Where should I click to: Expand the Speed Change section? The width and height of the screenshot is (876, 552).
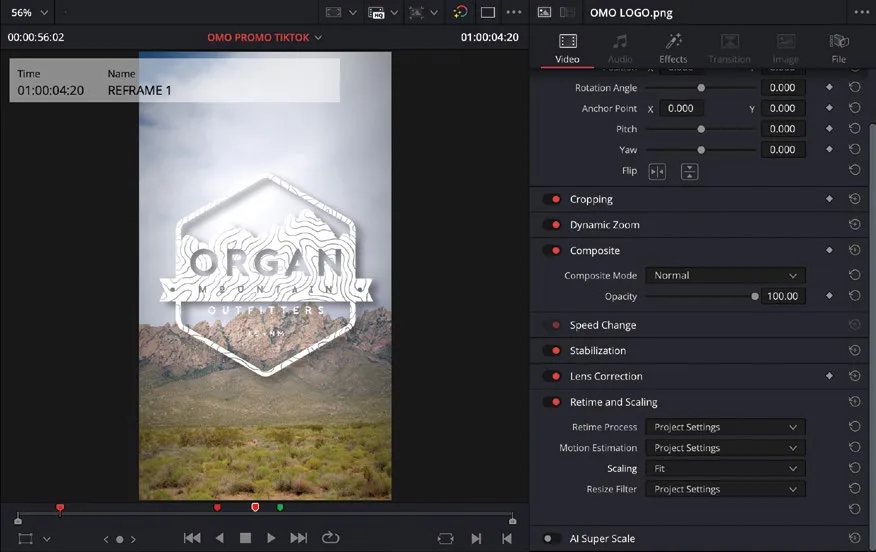tap(603, 325)
